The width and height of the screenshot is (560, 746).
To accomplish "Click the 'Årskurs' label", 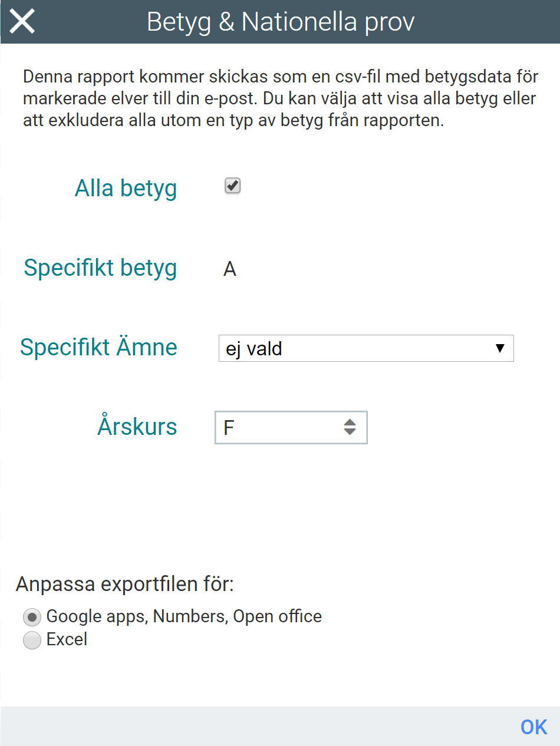I will tap(137, 427).
